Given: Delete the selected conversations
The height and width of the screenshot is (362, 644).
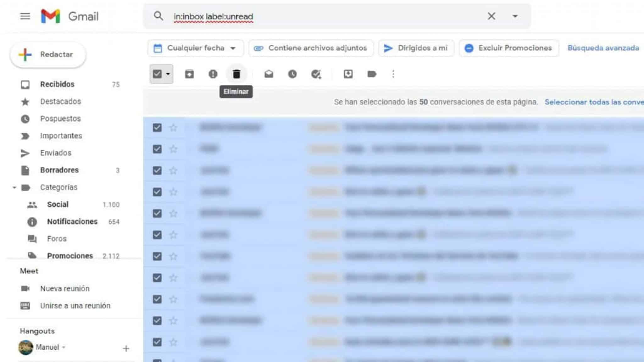Looking at the screenshot, I should (x=236, y=74).
